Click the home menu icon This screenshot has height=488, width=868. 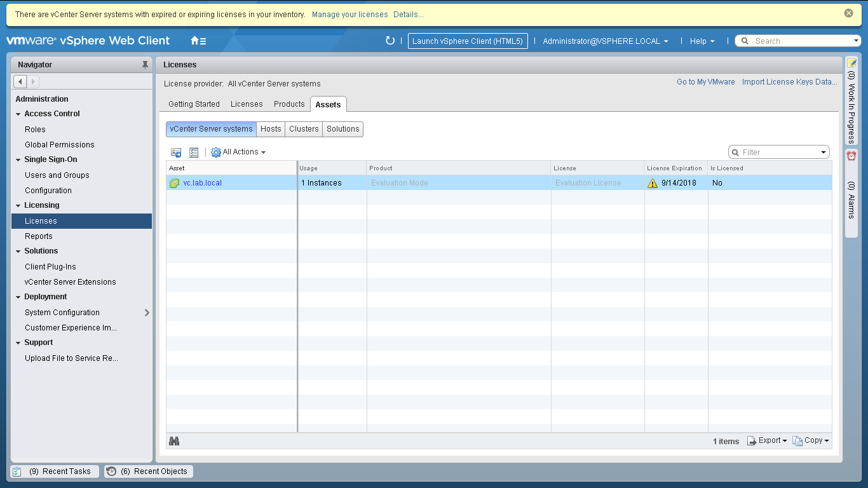[198, 41]
